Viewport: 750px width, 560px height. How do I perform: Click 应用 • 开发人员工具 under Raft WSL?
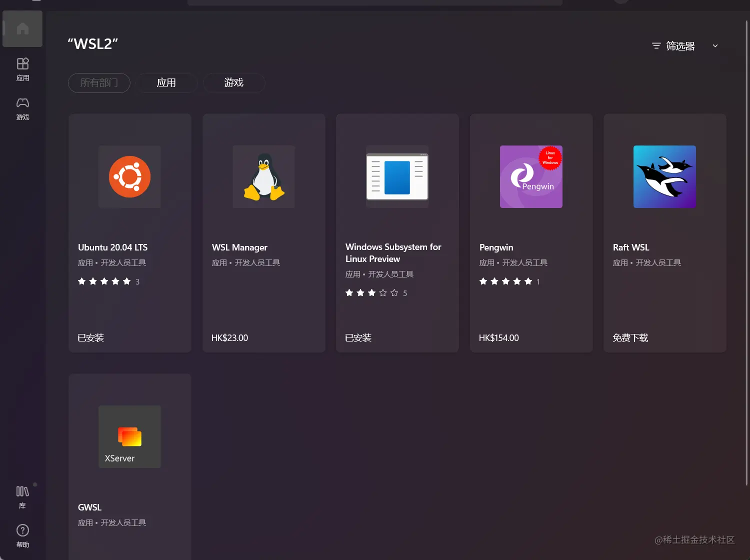(x=647, y=263)
